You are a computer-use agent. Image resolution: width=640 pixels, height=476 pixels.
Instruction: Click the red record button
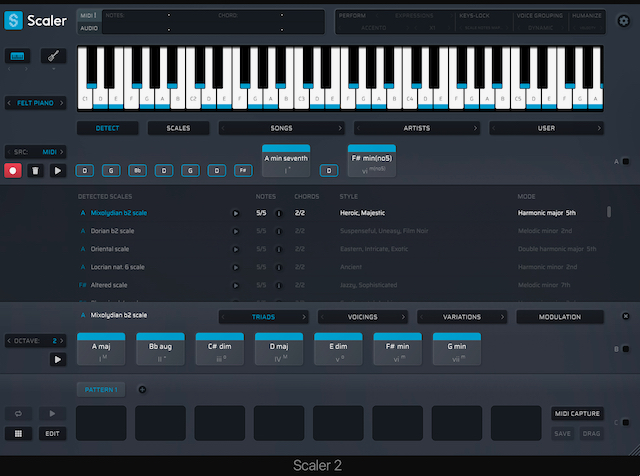[x=13, y=171]
